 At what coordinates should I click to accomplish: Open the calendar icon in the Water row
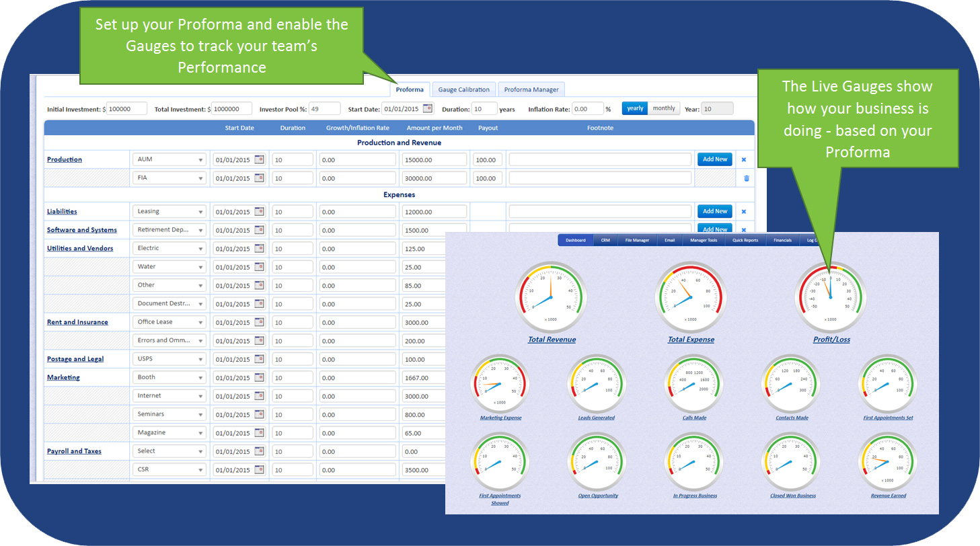point(259,267)
